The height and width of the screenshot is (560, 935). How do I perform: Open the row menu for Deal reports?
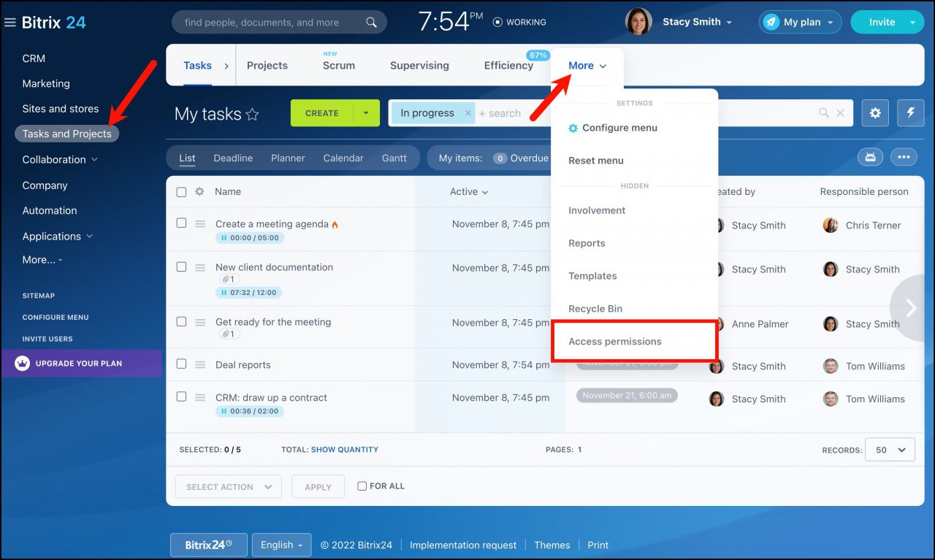(x=200, y=365)
